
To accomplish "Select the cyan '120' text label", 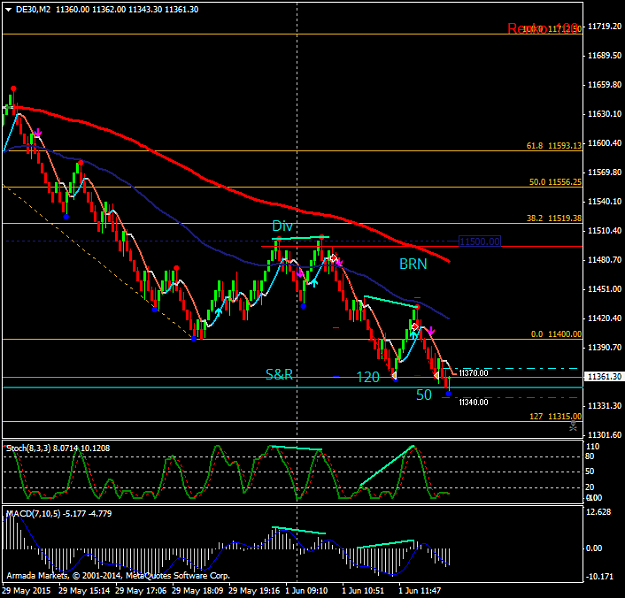I will (x=368, y=377).
